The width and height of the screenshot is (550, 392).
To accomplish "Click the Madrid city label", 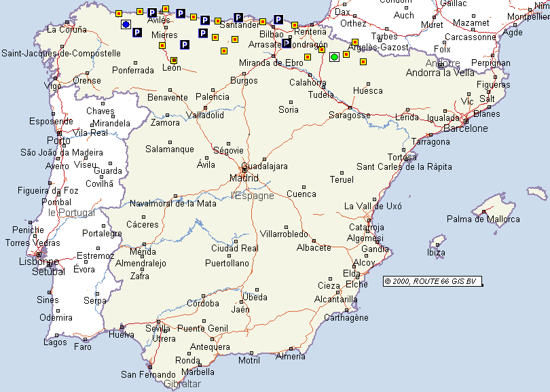I will (244, 178).
